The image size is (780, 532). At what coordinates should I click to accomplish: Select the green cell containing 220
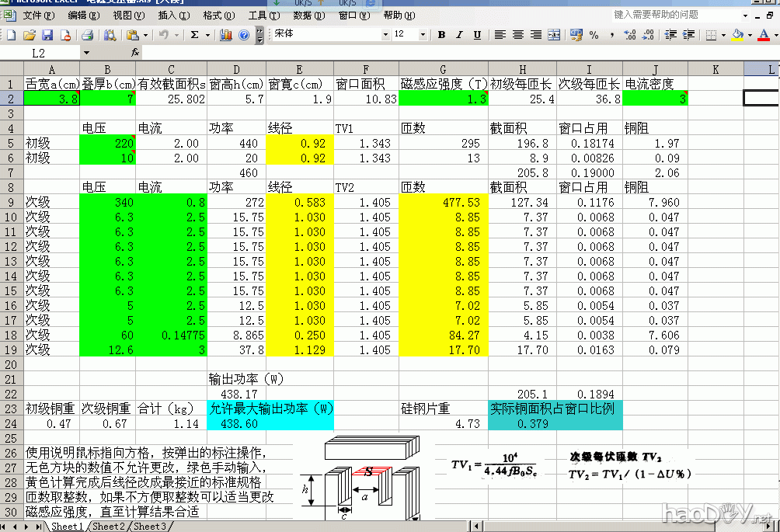(x=108, y=144)
